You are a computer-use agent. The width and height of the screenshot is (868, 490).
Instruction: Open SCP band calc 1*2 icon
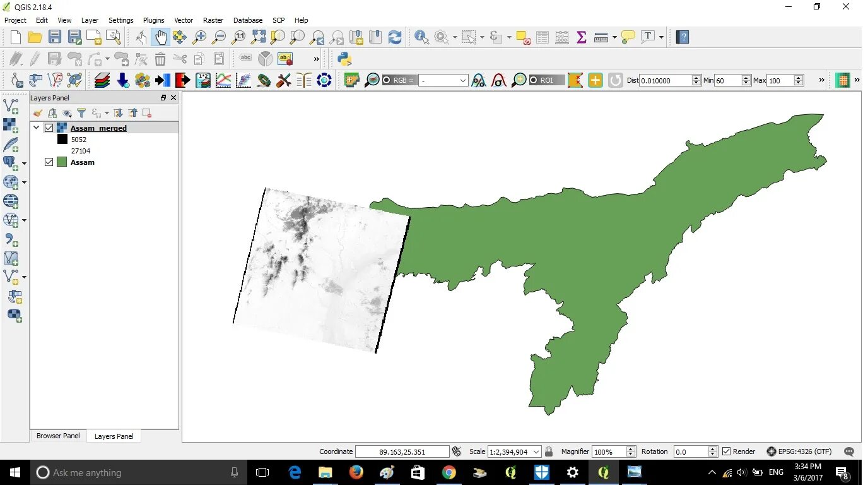[203, 80]
